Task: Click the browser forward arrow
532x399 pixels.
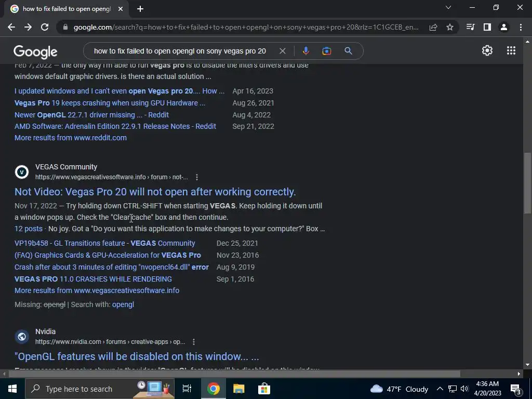Action: click(x=28, y=27)
